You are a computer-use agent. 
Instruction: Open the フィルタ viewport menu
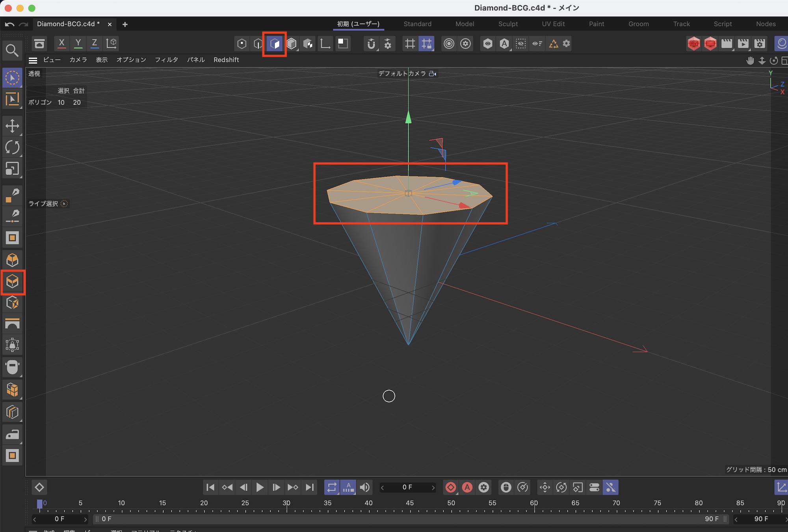coord(166,60)
